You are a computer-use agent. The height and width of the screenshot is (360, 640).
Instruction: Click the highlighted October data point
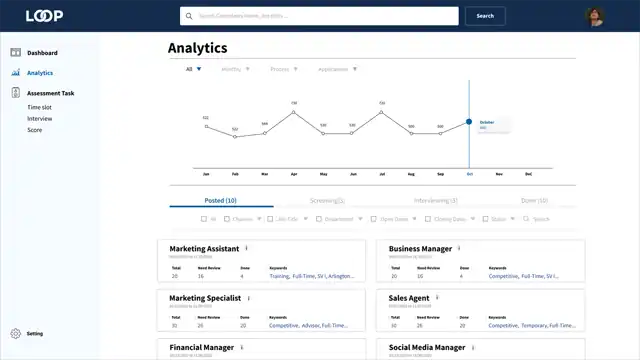point(469,122)
